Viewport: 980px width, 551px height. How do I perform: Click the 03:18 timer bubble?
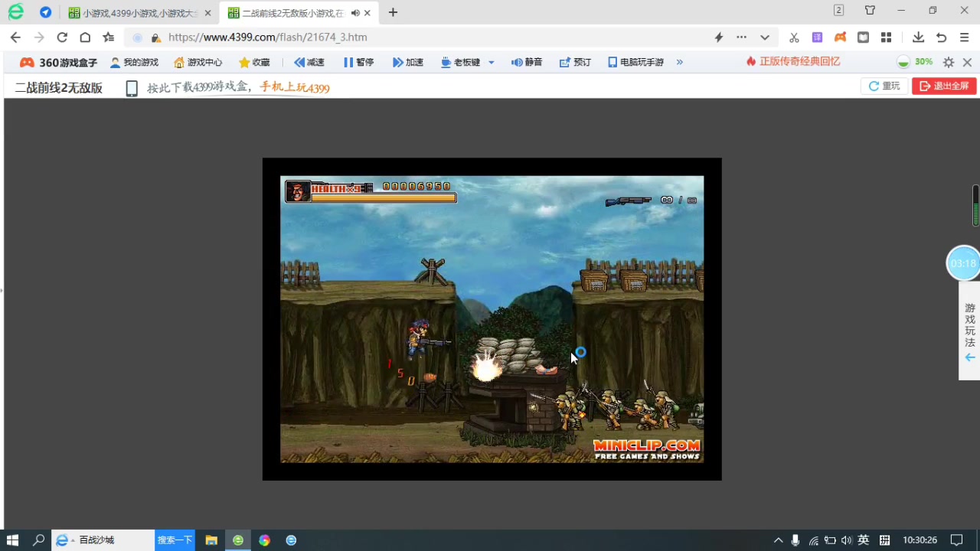963,263
